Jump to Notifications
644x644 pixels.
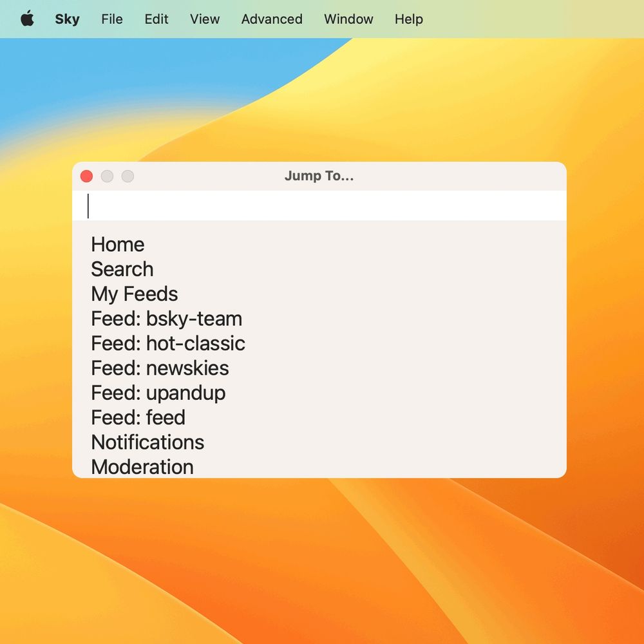coord(147,442)
